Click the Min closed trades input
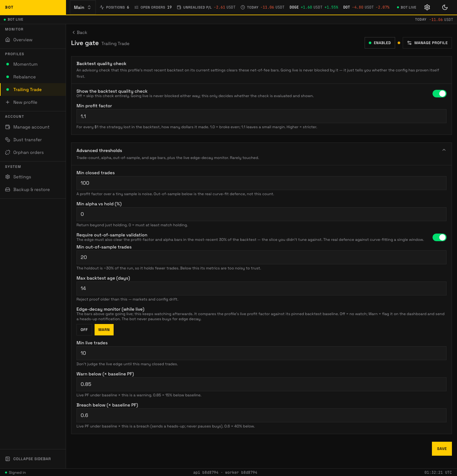457x476 pixels. pyautogui.click(x=262, y=183)
